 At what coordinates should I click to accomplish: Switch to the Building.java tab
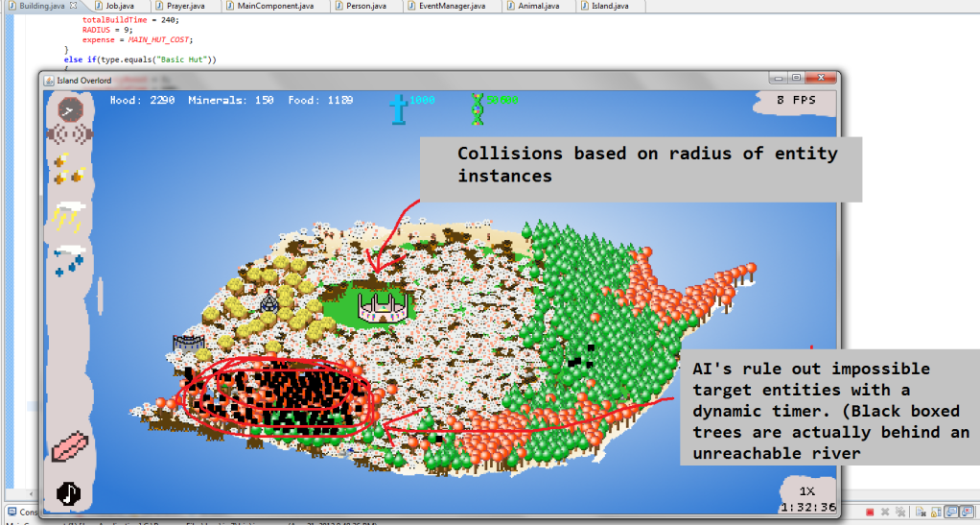pyautogui.click(x=42, y=6)
